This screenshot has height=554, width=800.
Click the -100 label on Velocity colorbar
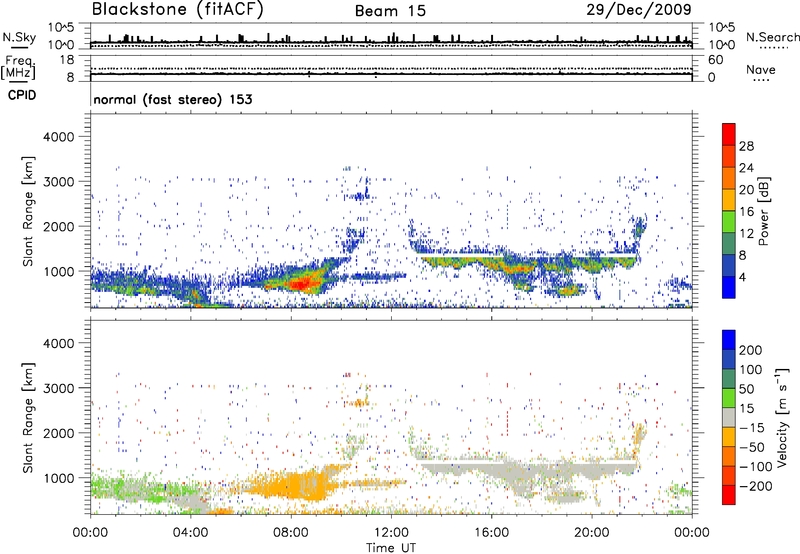756,467
